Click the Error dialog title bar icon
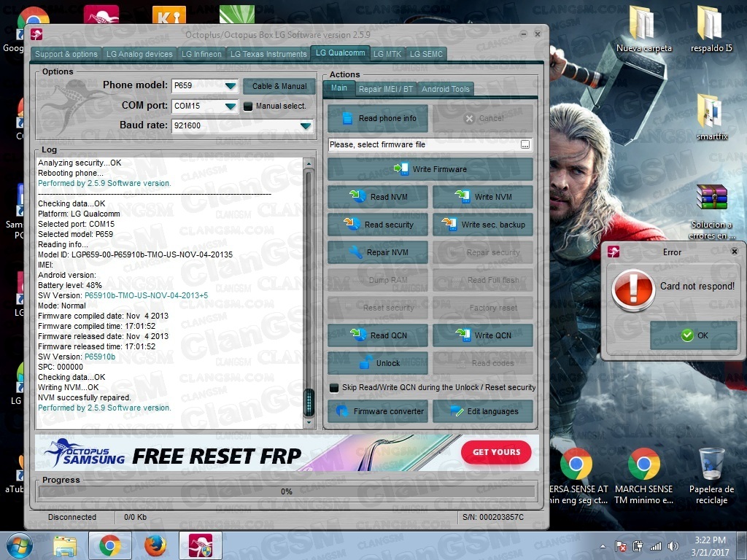This screenshot has height=560, width=747. [x=614, y=252]
